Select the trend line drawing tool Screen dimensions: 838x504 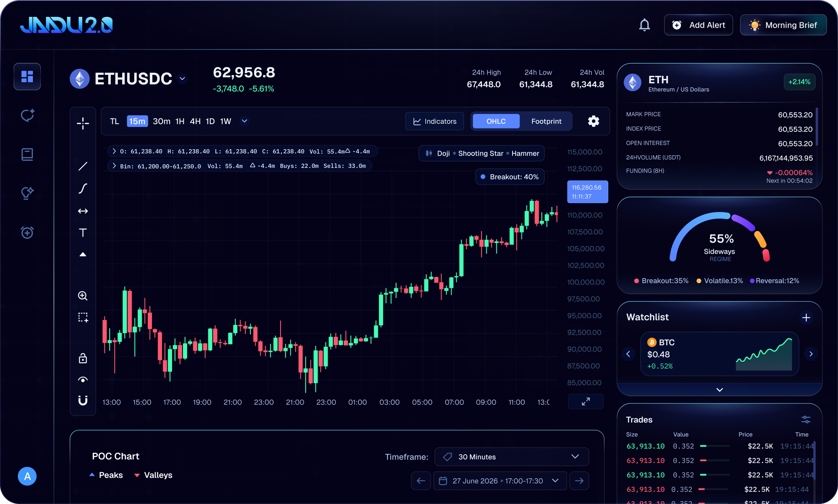[83, 166]
